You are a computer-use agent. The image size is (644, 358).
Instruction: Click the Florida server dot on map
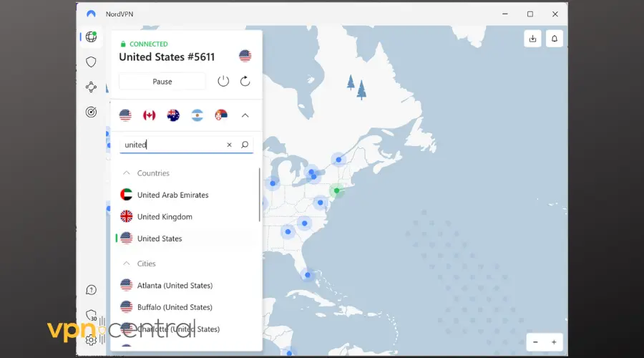tap(308, 275)
